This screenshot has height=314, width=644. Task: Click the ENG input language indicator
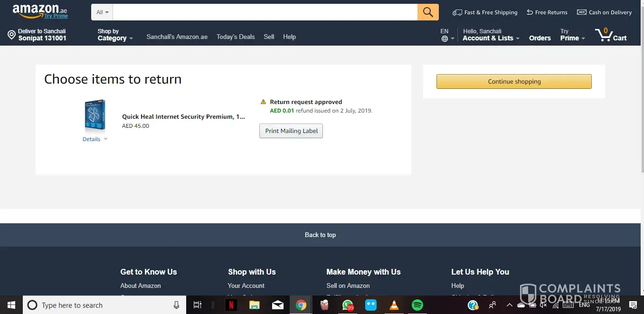pos(584,305)
